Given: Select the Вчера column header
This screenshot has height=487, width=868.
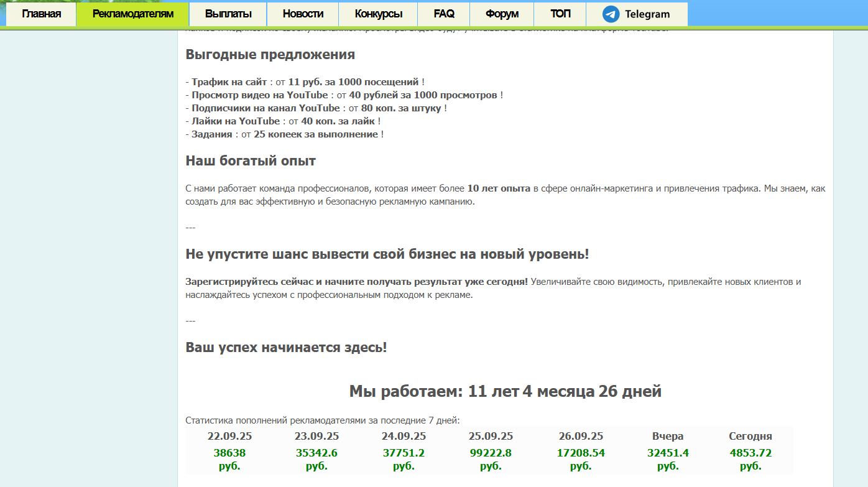Looking at the screenshot, I should click(668, 436).
